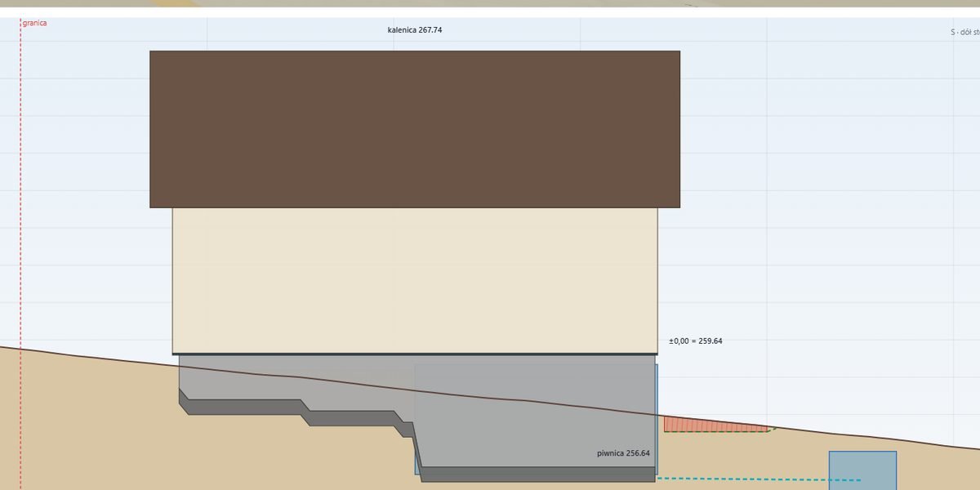Select the "kalenica 267.74" ridge label

(x=415, y=29)
